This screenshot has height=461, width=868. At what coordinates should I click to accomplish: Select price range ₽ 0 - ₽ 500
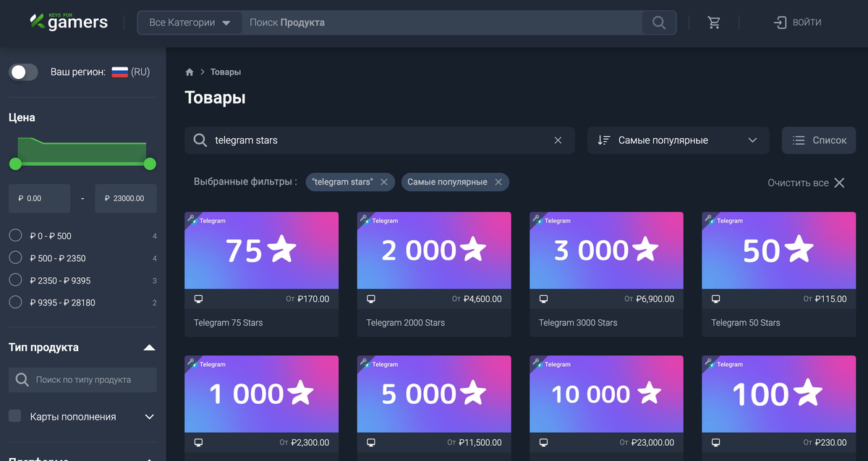coord(15,236)
